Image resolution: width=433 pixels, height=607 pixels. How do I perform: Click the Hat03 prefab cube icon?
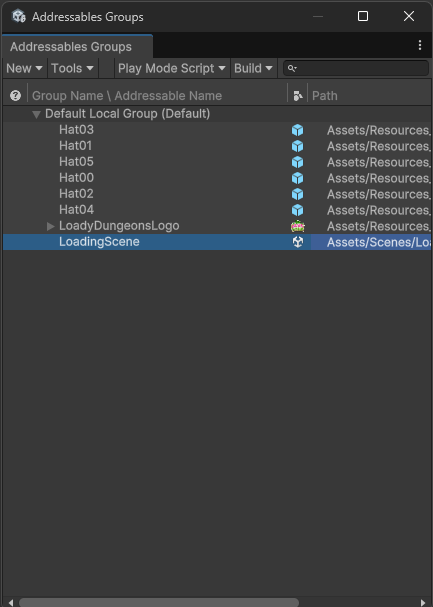click(297, 130)
